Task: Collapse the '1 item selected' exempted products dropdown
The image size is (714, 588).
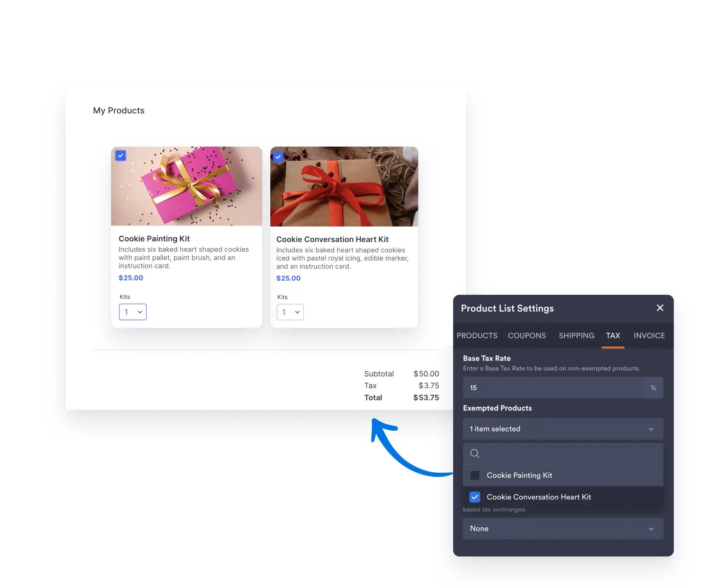Action: (563, 429)
